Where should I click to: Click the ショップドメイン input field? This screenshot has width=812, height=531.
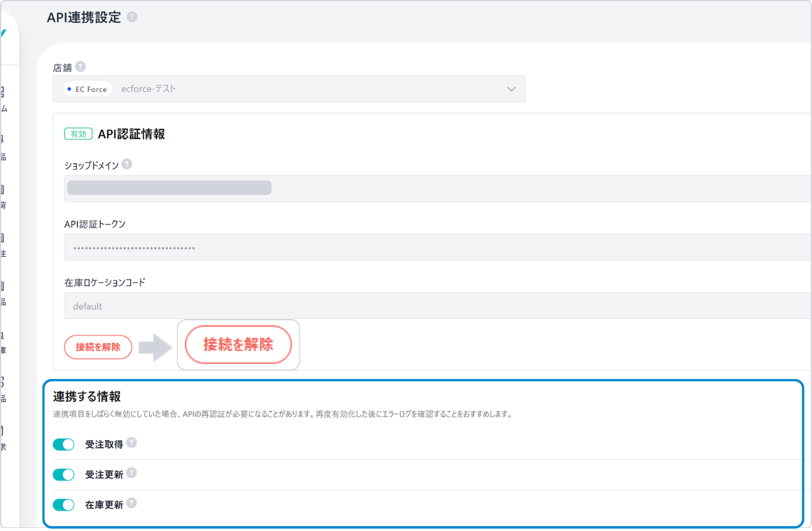click(436, 188)
